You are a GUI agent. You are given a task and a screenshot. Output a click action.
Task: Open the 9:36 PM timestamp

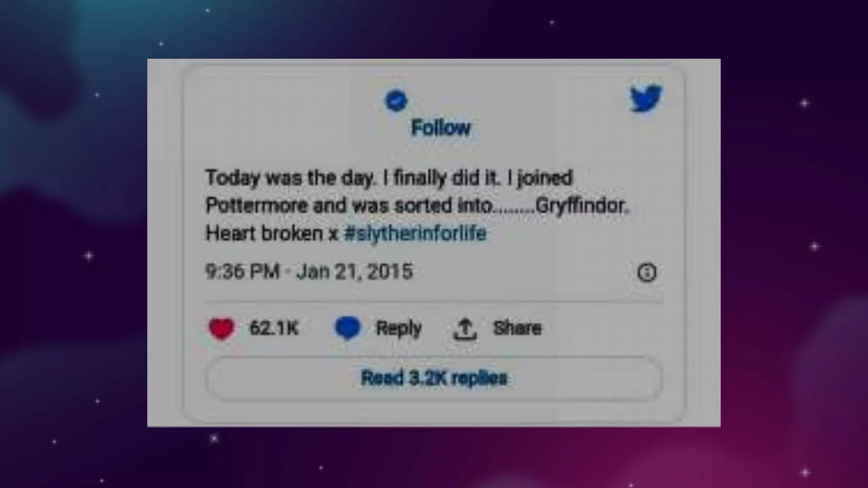point(242,272)
